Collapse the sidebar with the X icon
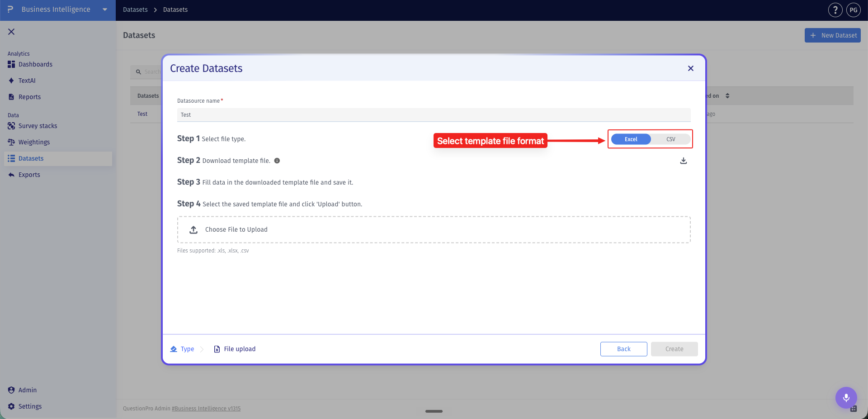The width and height of the screenshot is (868, 419). [x=11, y=32]
